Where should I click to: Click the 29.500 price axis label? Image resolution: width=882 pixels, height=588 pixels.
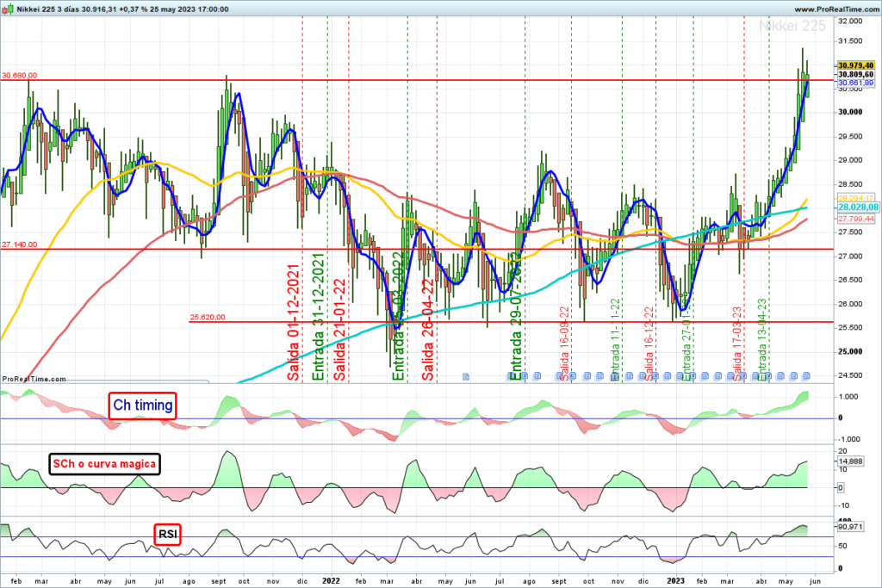coord(850,137)
